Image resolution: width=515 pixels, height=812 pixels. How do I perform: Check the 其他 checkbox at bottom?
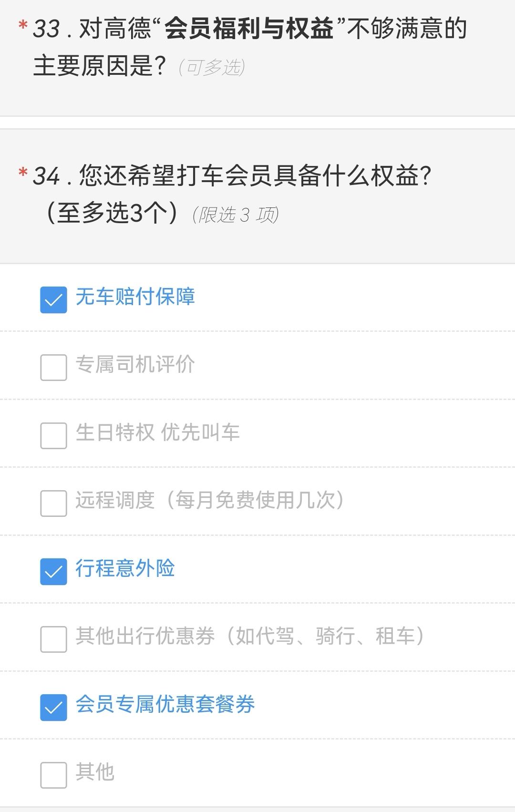coord(53,775)
